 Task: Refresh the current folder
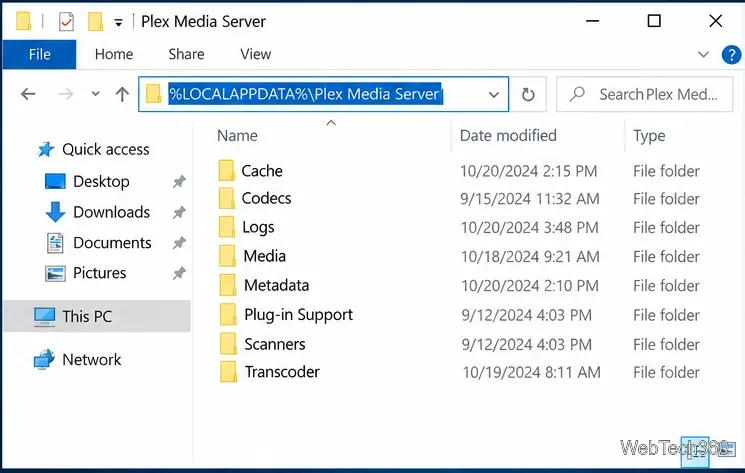[x=528, y=95]
